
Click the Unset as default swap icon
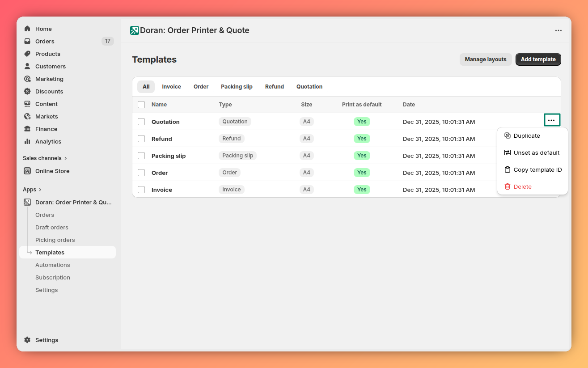(x=508, y=152)
